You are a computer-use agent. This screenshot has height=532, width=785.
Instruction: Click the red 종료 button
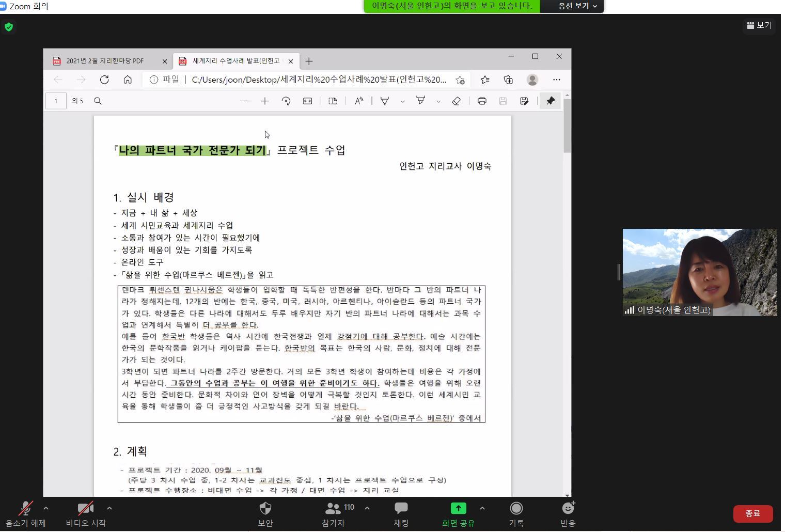click(x=752, y=513)
